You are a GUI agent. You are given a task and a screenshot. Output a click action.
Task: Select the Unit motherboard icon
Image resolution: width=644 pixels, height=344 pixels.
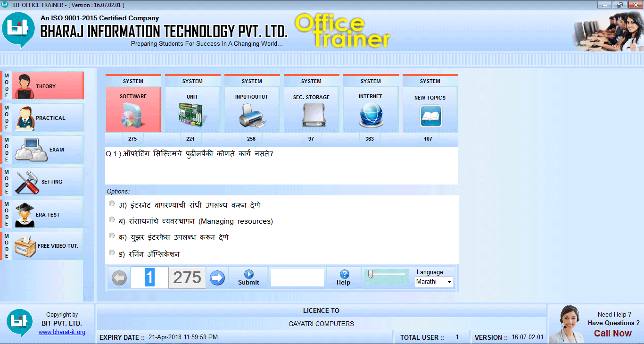[192, 116]
